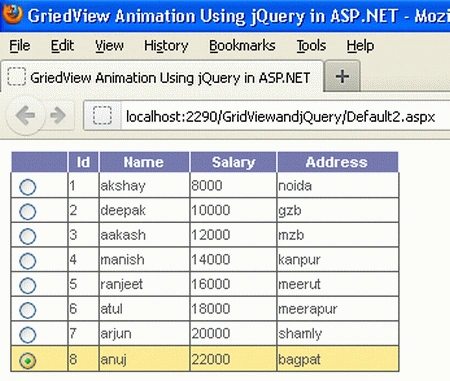Open the Help menu

tap(360, 46)
